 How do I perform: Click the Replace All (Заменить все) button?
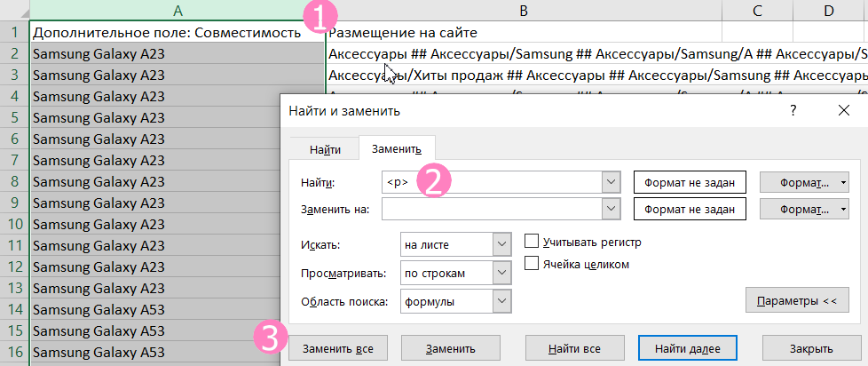(338, 349)
